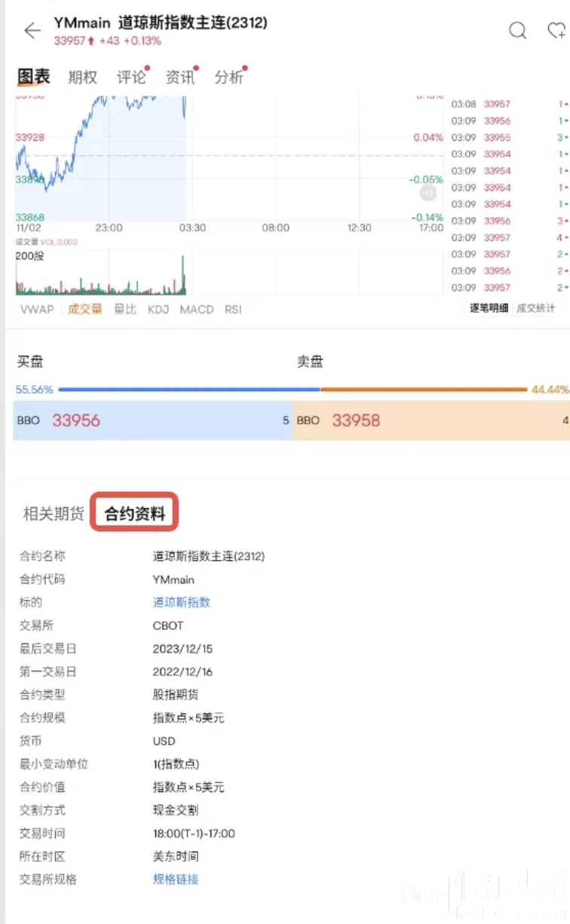This screenshot has width=570, height=924.
Task: Tap the bid/ask ratio bar
Action: pos(293,390)
